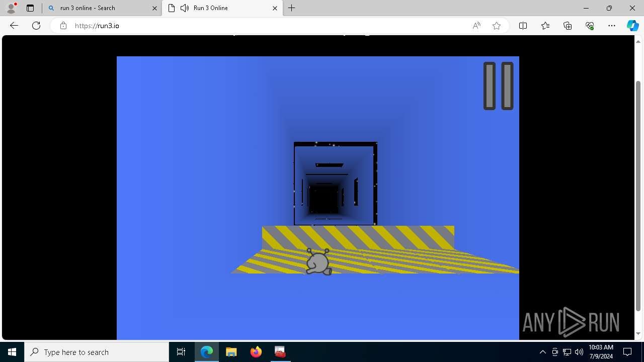Open Edge Settings and more menu
The image size is (644, 362).
[x=612, y=26]
